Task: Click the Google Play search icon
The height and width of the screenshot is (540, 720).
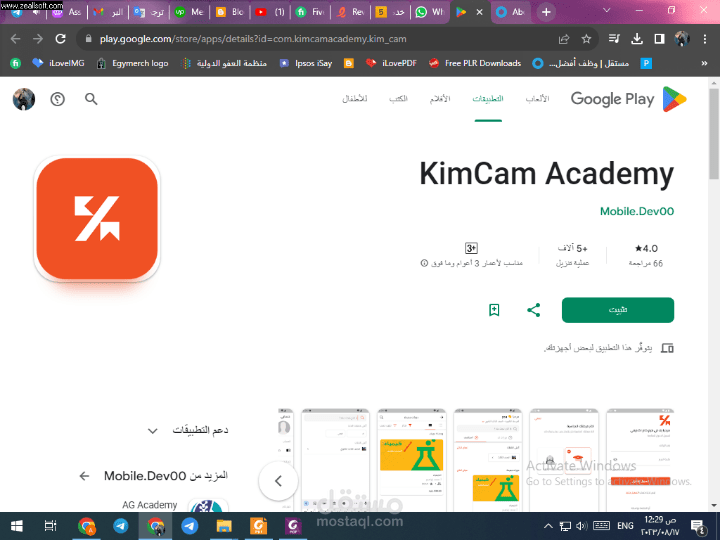Action: point(91,99)
